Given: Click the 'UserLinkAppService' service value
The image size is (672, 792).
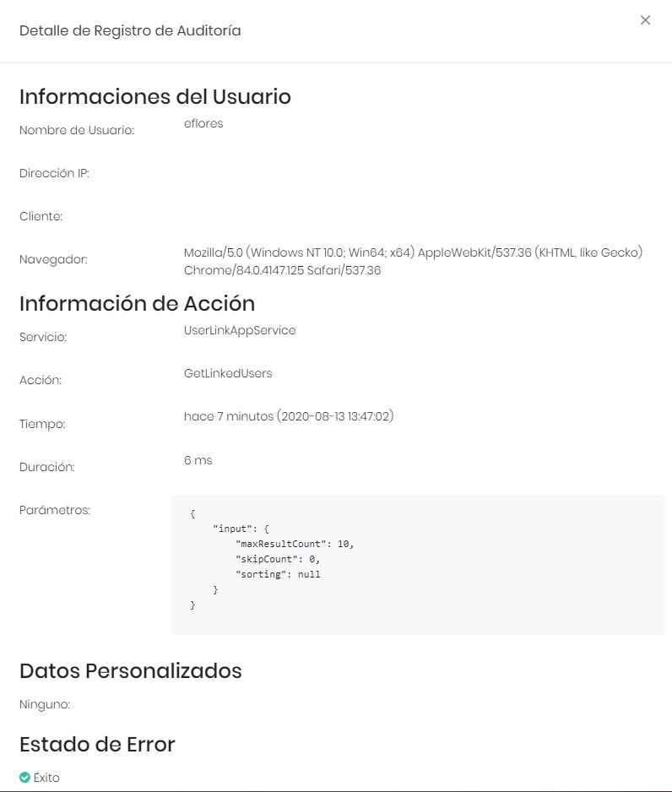Looking at the screenshot, I should (x=240, y=330).
